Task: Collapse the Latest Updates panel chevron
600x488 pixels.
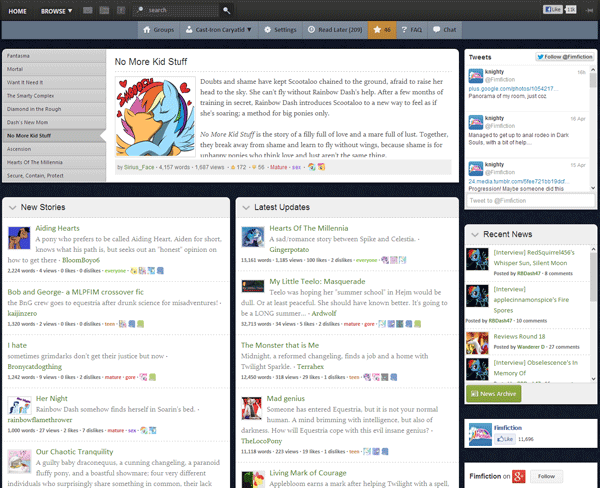Action: 246,207
